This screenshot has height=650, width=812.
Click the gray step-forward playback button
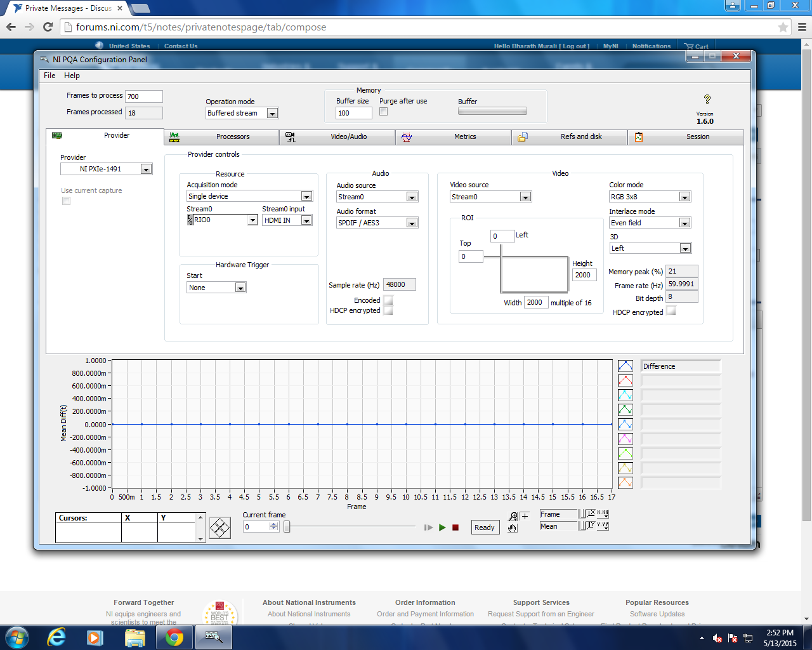pos(429,527)
